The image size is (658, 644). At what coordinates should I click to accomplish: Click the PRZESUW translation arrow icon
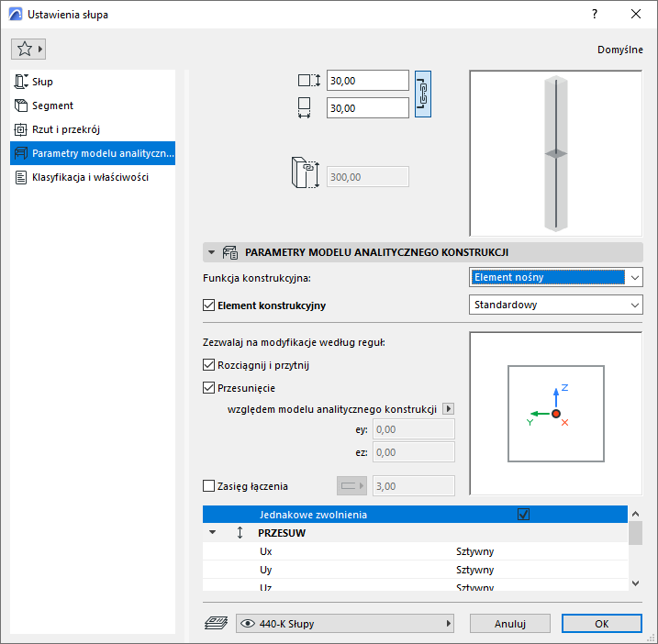[240, 532]
